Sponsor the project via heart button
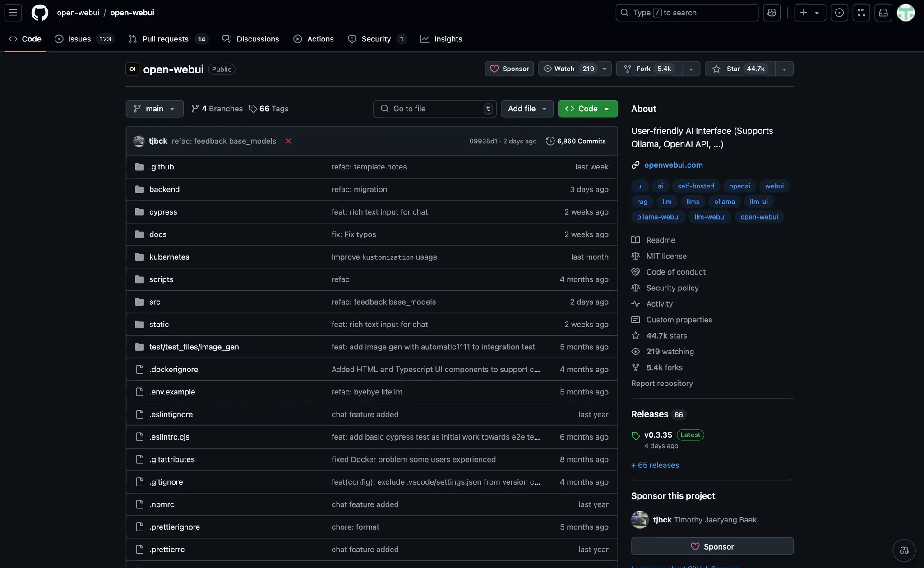This screenshot has height=568, width=924. click(509, 69)
